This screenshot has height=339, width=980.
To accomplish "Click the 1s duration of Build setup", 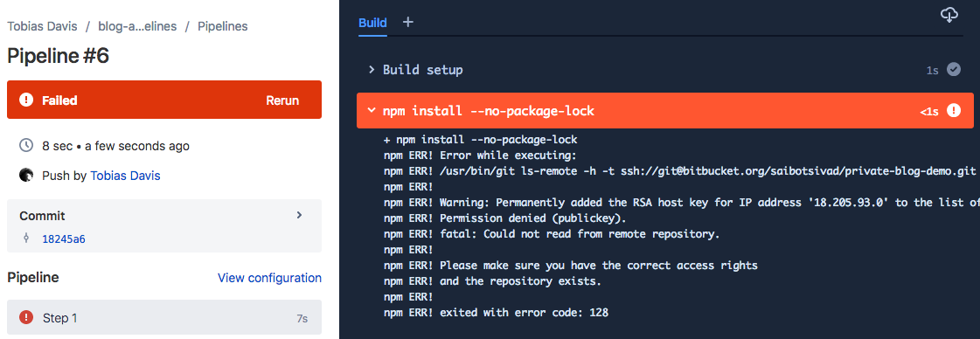I will 933,71.
